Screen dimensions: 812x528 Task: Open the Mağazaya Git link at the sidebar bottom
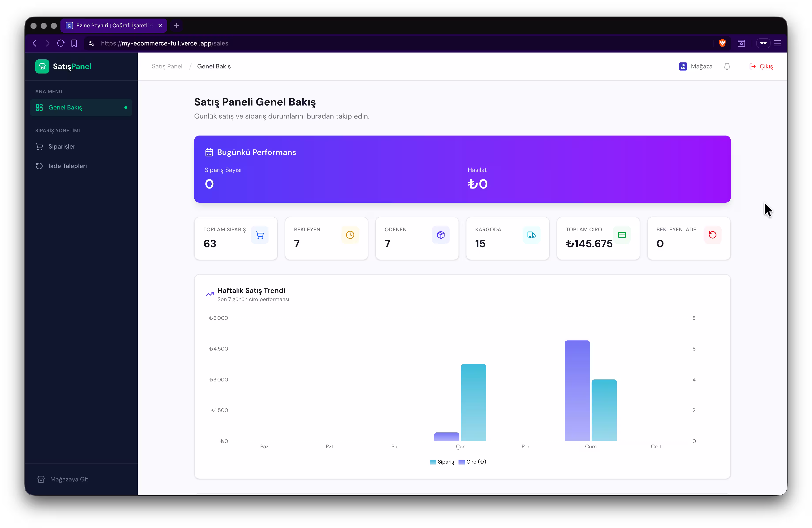point(69,479)
